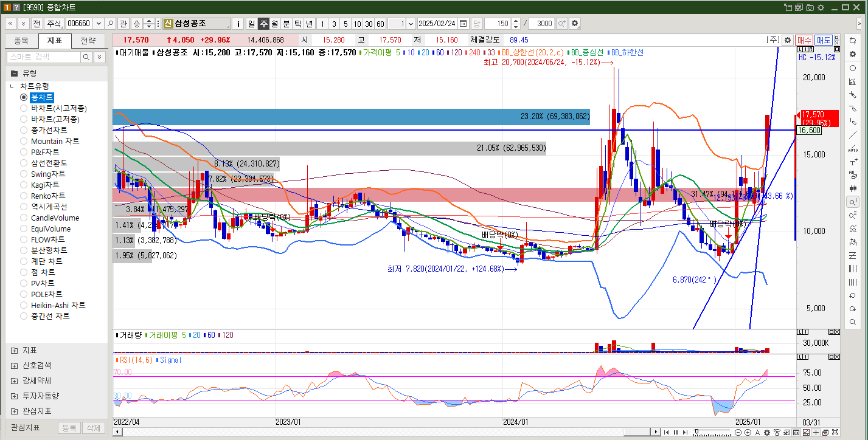Select the 일 (daily) period
The height and width of the screenshot is (440, 868).
(x=251, y=23)
